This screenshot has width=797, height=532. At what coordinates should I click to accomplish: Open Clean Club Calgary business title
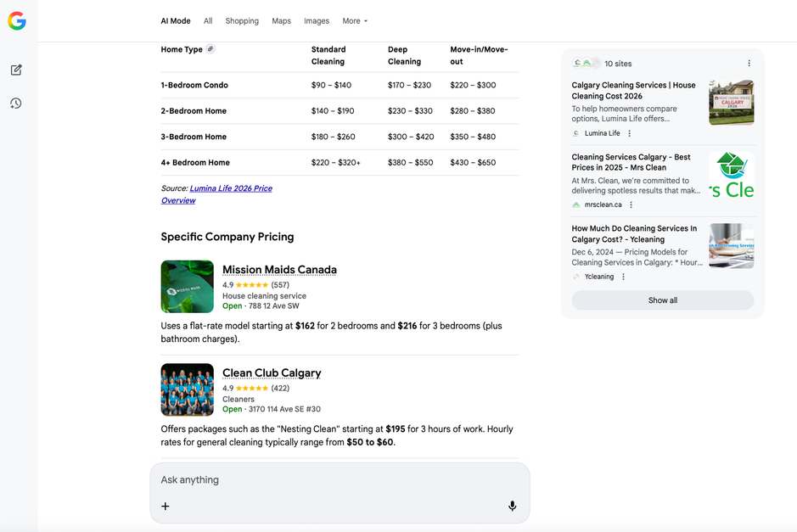tap(272, 373)
